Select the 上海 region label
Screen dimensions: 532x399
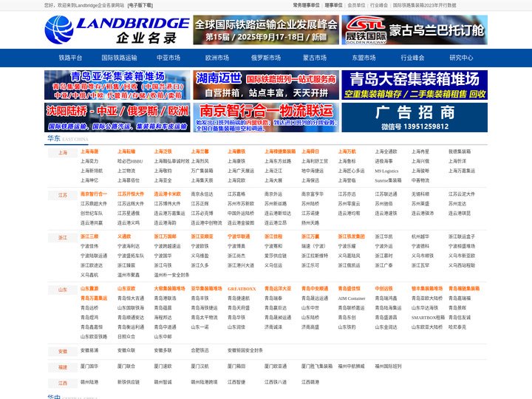(63, 153)
